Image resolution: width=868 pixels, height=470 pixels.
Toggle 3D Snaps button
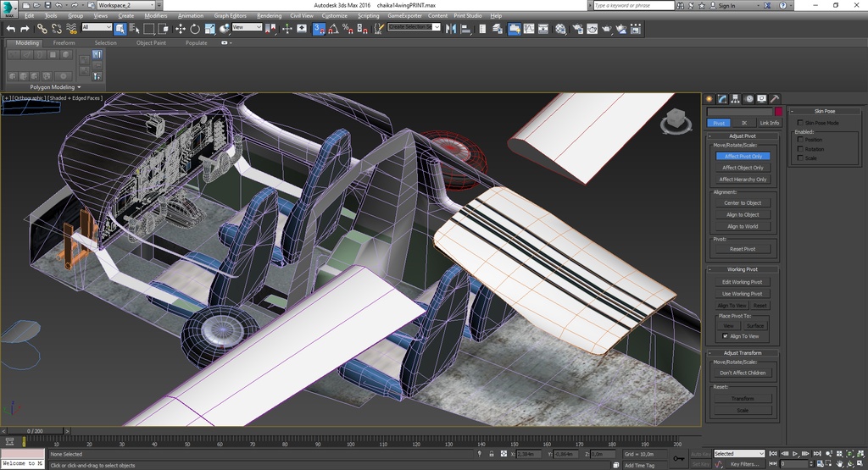click(x=319, y=29)
